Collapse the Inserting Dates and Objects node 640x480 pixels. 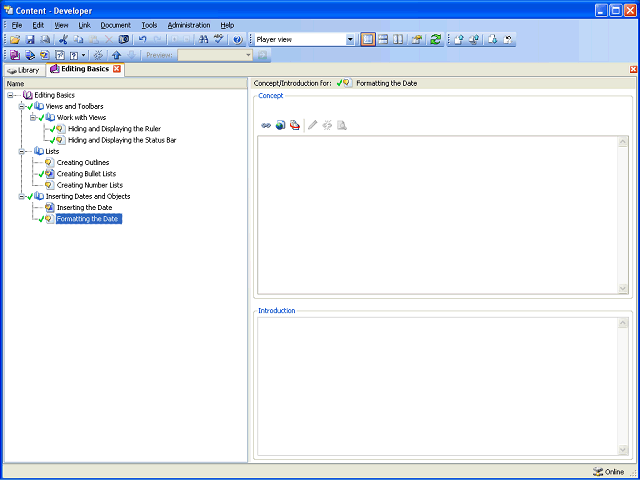pos(22,197)
